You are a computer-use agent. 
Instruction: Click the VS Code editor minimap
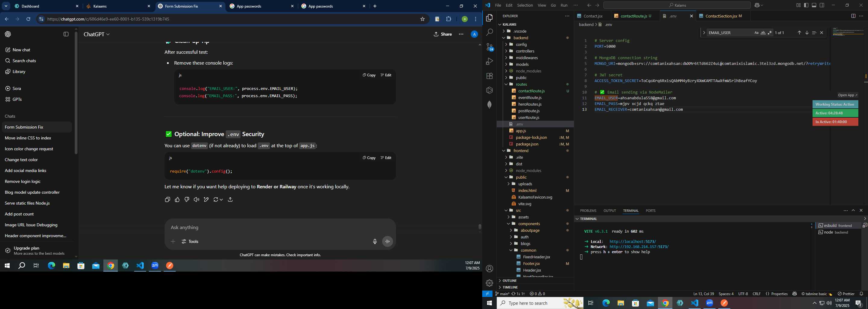coord(848,32)
